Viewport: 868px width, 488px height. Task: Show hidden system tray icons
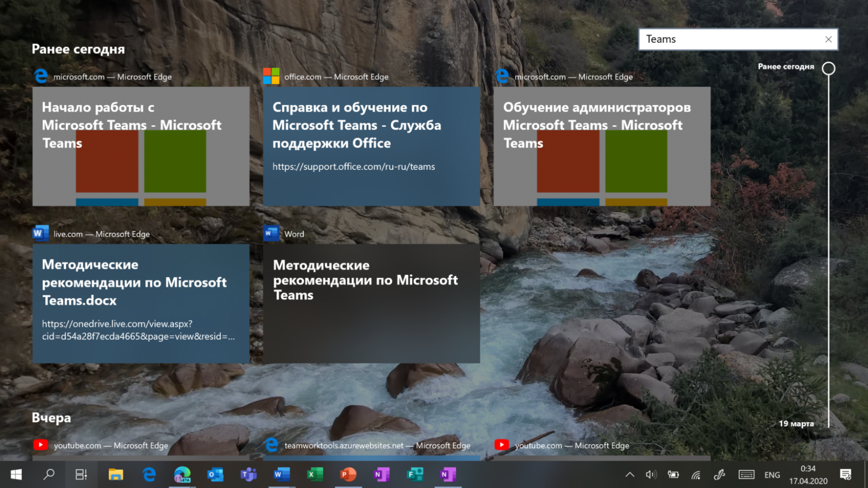tap(630, 475)
